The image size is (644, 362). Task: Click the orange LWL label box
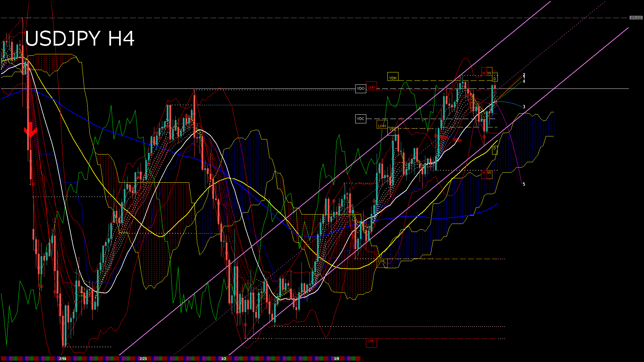click(x=382, y=261)
